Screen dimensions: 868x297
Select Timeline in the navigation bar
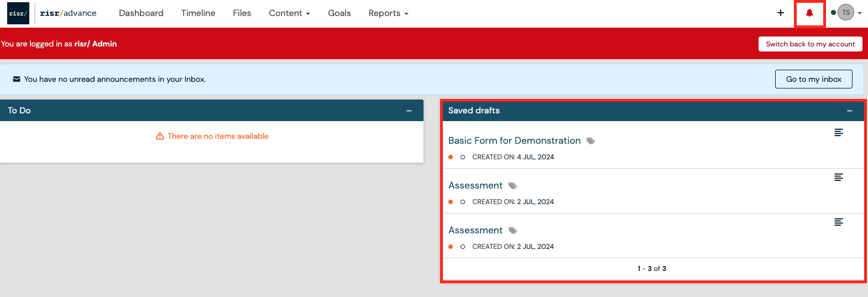198,13
